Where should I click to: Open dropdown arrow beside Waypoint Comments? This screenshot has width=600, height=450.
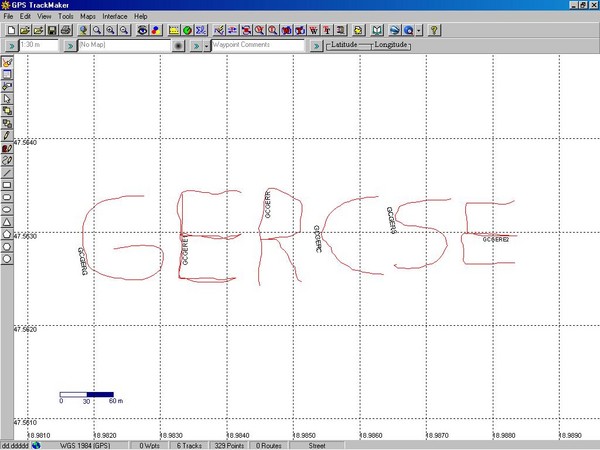click(x=206, y=46)
